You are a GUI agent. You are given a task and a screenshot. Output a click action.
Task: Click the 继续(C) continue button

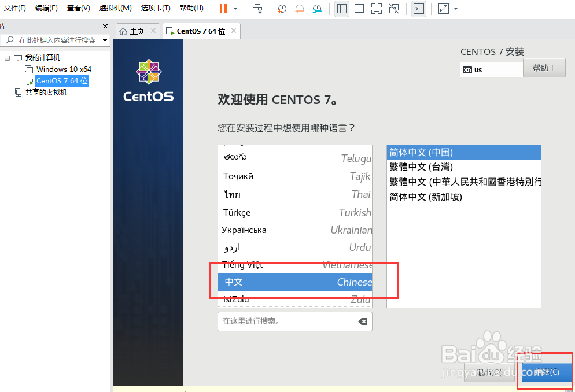click(x=547, y=372)
